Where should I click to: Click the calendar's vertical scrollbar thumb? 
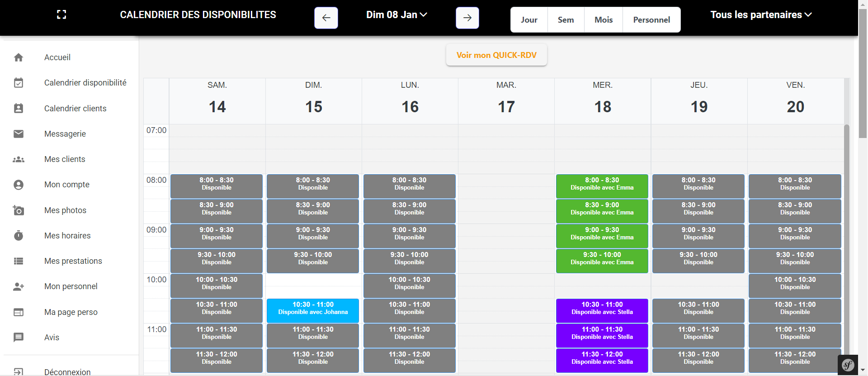tap(846, 226)
